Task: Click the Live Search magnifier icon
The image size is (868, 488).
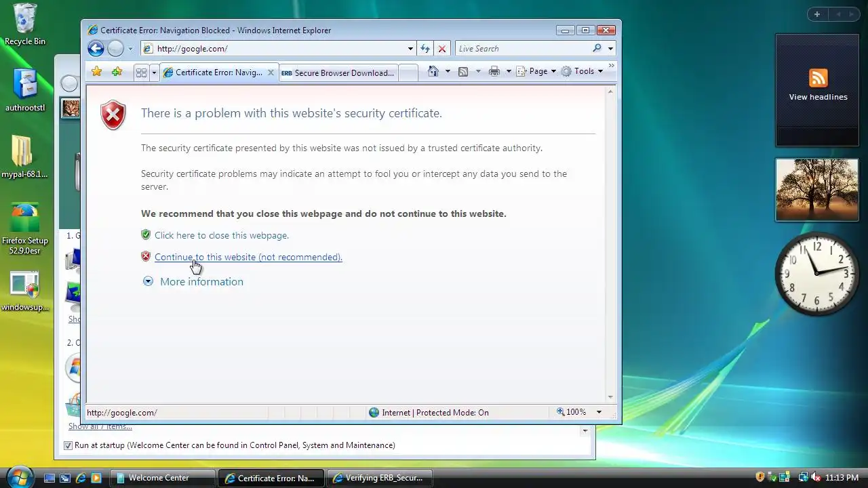Action: (597, 48)
